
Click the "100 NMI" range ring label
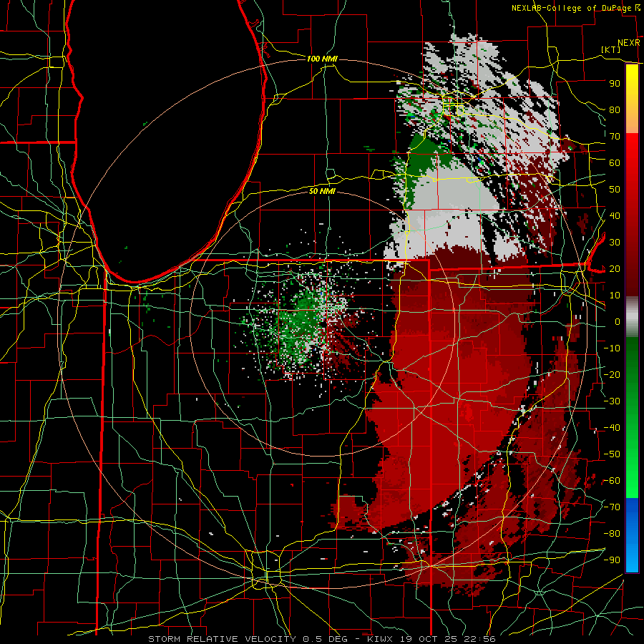coord(322,59)
